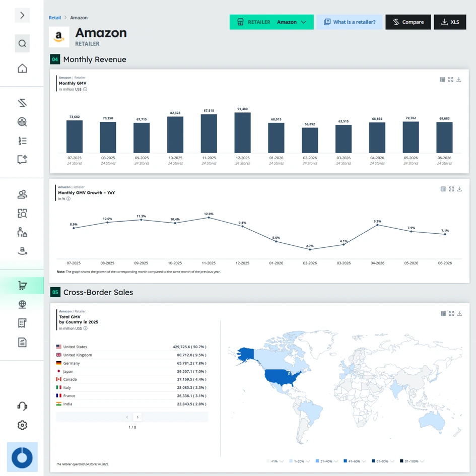The image size is (476, 476).
Task: Select the India row in country list
Action: [132, 404]
